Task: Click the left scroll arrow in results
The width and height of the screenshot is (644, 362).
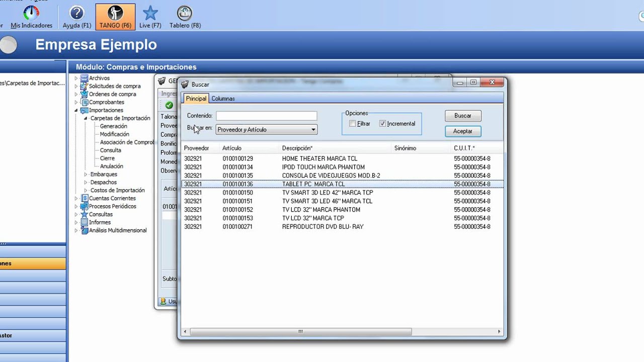Action: (185, 332)
